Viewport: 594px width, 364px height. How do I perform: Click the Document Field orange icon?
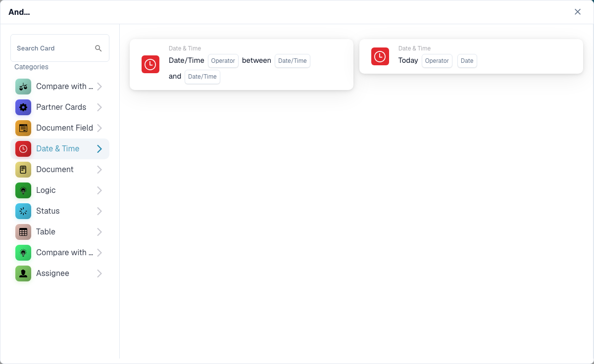[x=23, y=128]
